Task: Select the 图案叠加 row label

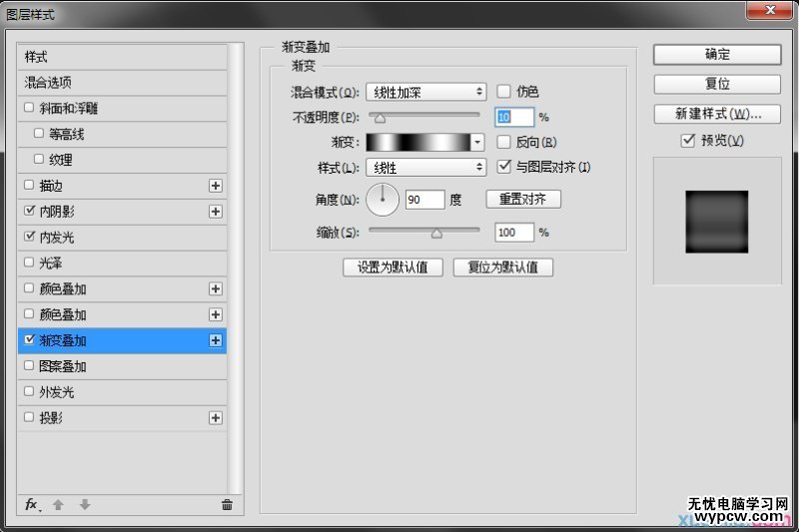Action: click(63, 366)
